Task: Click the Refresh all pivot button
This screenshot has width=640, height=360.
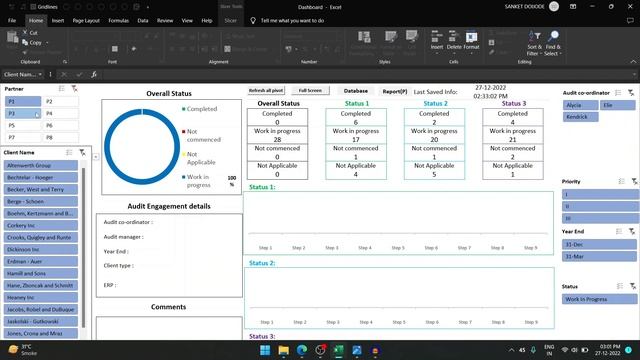Action: click(266, 91)
